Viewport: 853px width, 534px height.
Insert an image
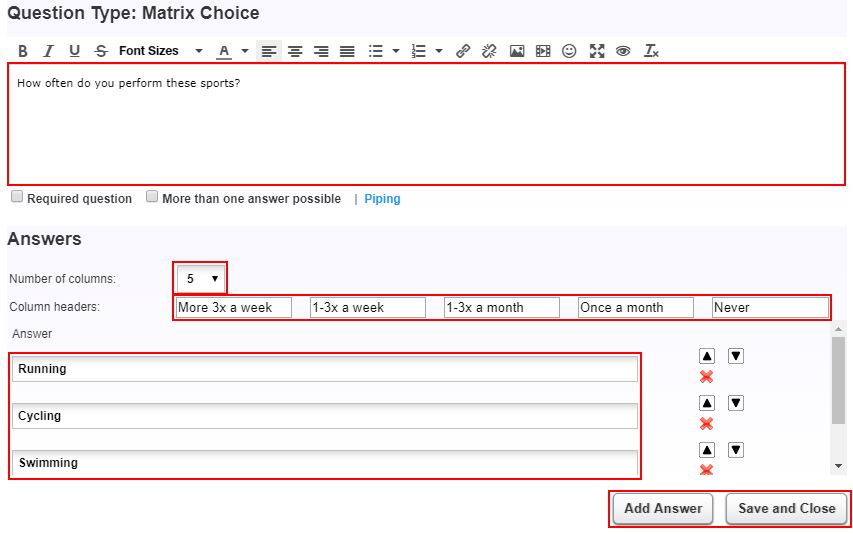coord(517,51)
